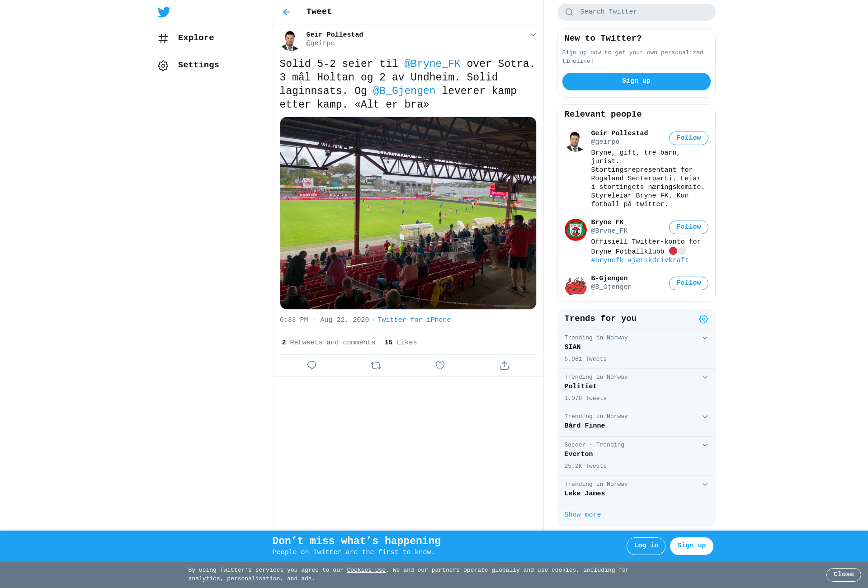Viewport: 868px width, 588px height.
Task: Click the Twitter bird logo
Action: (x=164, y=12)
